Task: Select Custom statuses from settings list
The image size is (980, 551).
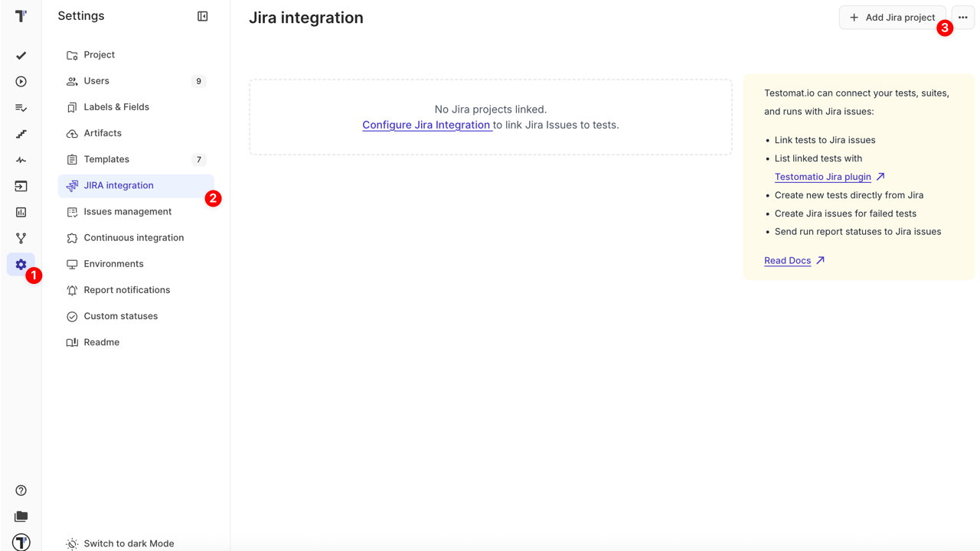Action: 120,315
